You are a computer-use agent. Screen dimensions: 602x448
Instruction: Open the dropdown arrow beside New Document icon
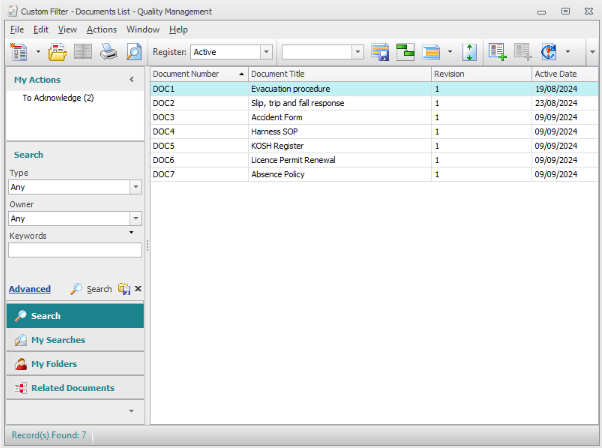38,51
